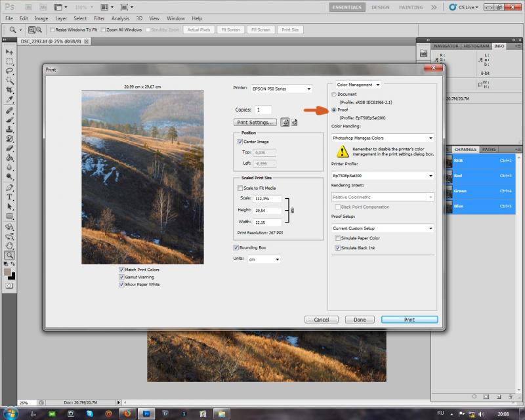Enable Scale to Fit Media
This screenshot has width=525, height=420.
coord(240,188)
